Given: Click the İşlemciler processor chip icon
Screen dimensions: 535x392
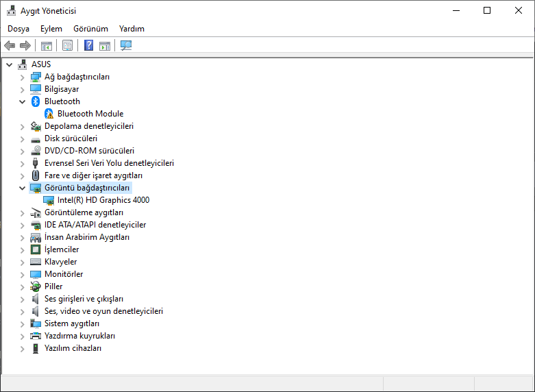Looking at the screenshot, I should 36,249.
